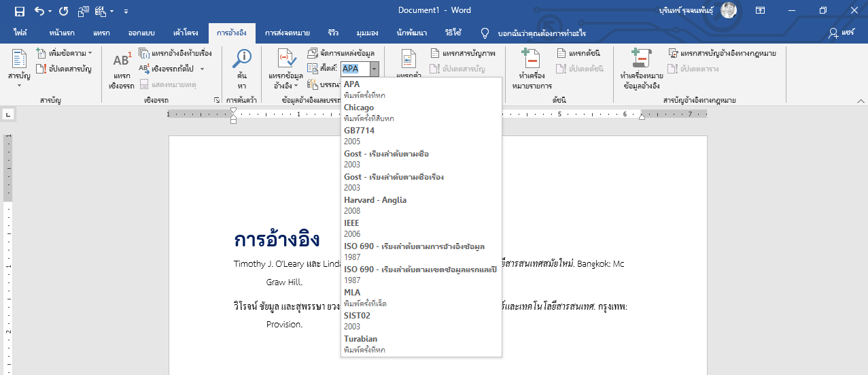
Task: Open the Review (รีวิว) ribbon tab
Action: (333, 33)
